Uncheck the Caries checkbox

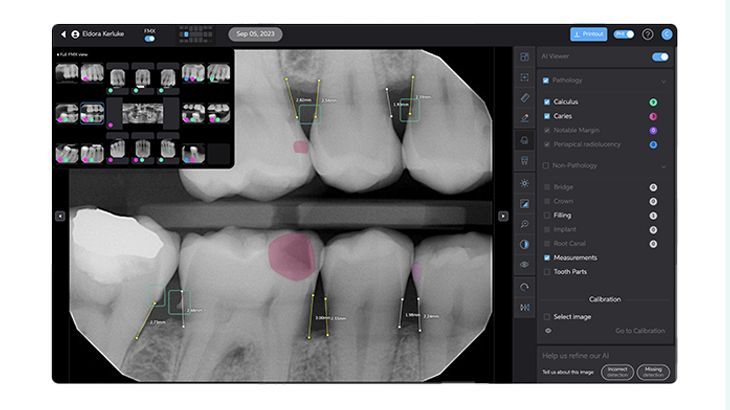pos(547,116)
